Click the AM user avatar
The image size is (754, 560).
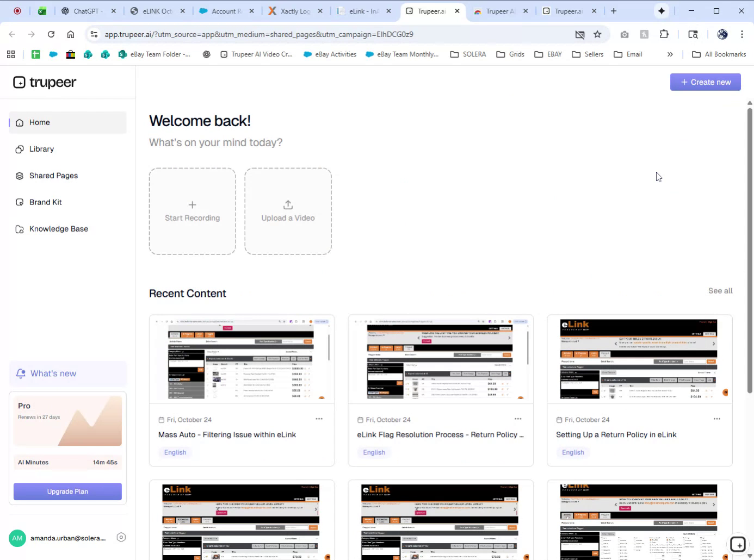coord(17,538)
